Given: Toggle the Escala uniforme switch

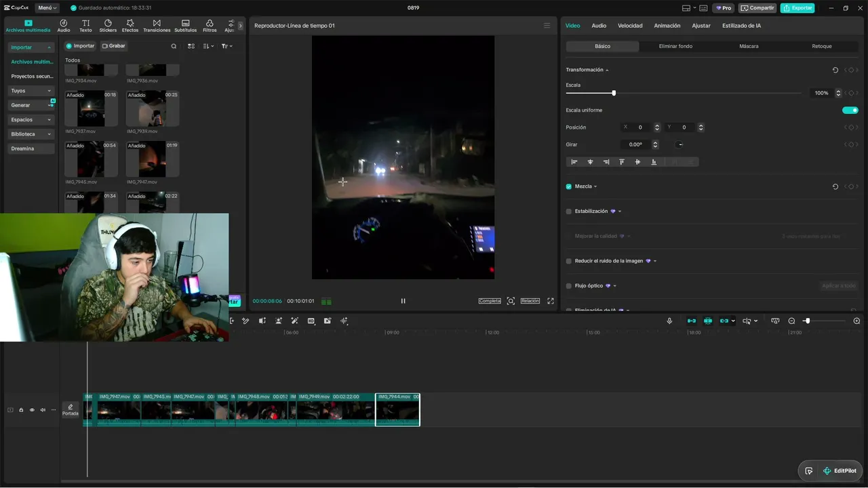Looking at the screenshot, I should pyautogui.click(x=850, y=110).
